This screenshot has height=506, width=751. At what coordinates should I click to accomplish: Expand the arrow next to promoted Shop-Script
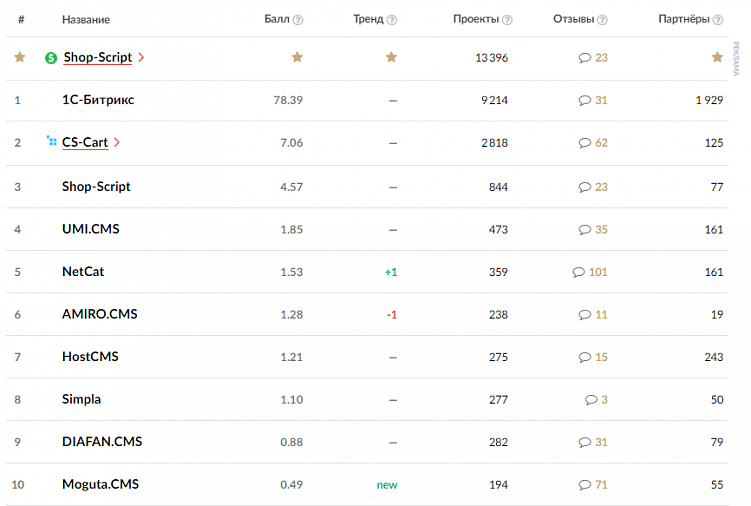click(141, 58)
